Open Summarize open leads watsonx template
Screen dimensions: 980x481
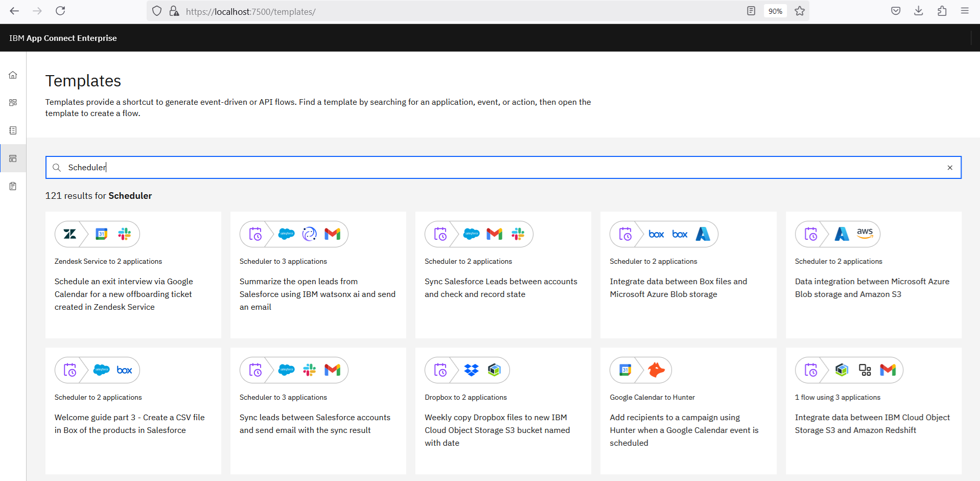pyautogui.click(x=318, y=275)
